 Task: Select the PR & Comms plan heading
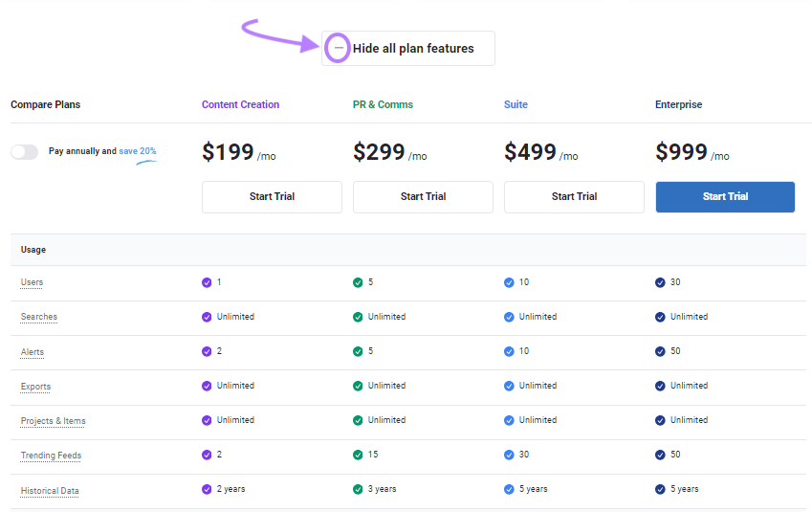(x=383, y=104)
